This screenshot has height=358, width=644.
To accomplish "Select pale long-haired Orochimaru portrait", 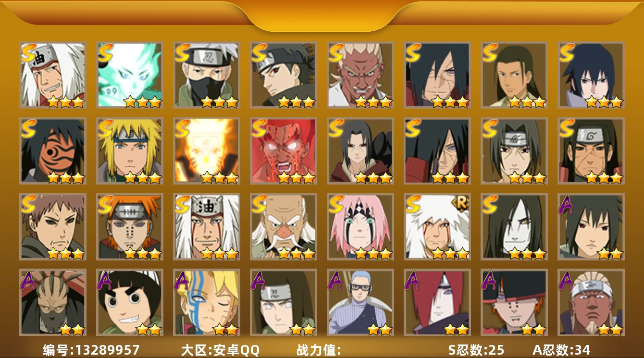I will pos(514,227).
